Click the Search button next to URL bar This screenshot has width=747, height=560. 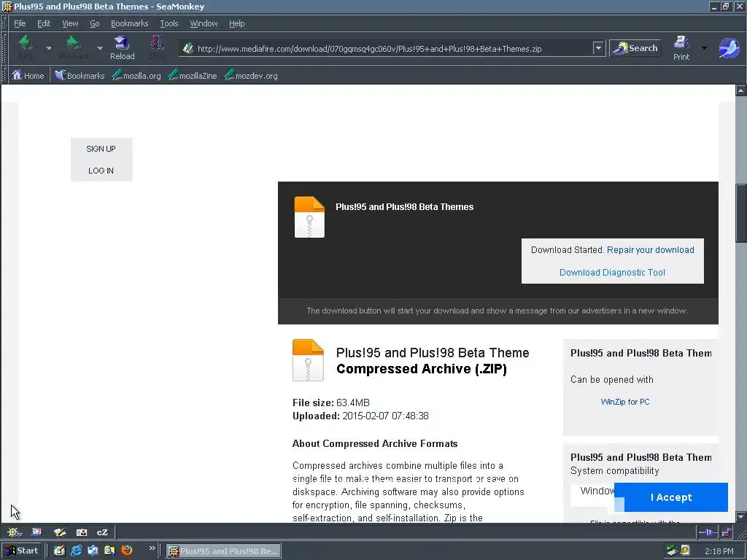pos(635,48)
